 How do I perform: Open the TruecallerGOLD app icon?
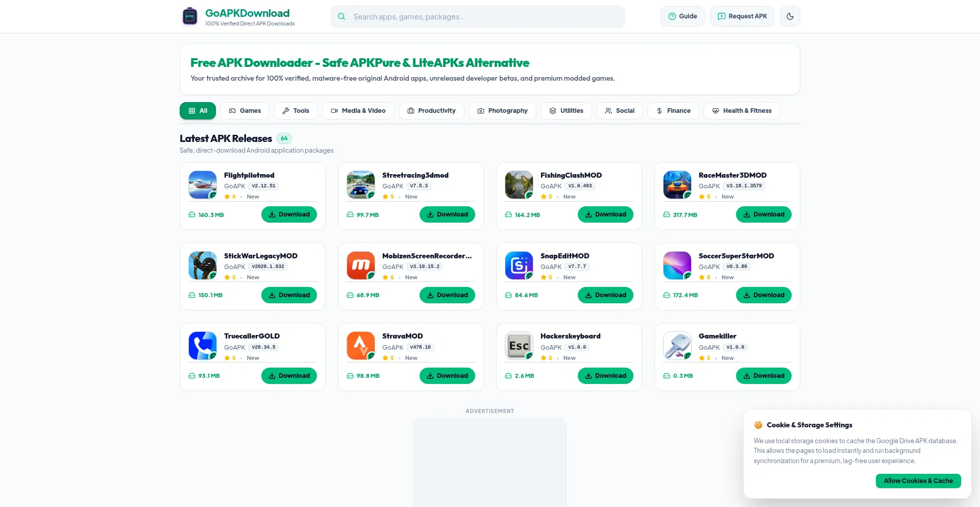(x=203, y=346)
